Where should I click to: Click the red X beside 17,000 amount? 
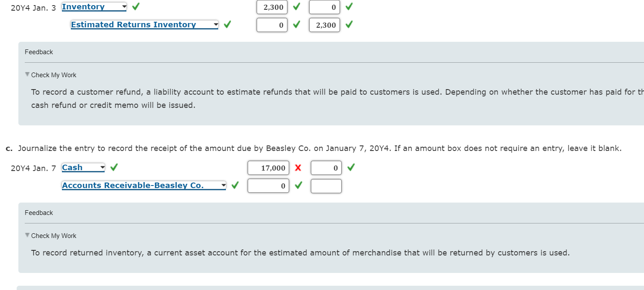pyautogui.click(x=299, y=168)
